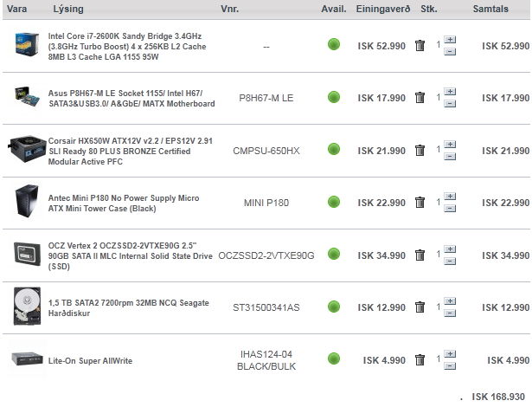The image size is (532, 407).
Task: Click the Seagate hard drive product image
Action: point(27,307)
